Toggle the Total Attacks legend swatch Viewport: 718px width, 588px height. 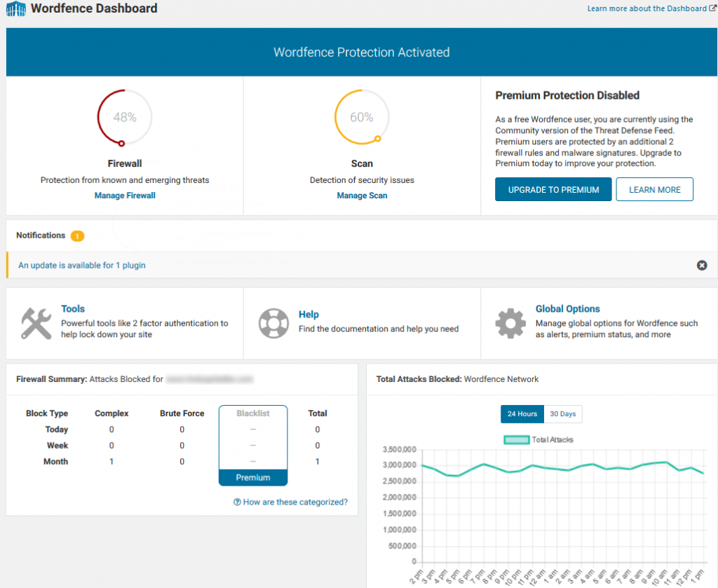pyautogui.click(x=517, y=439)
